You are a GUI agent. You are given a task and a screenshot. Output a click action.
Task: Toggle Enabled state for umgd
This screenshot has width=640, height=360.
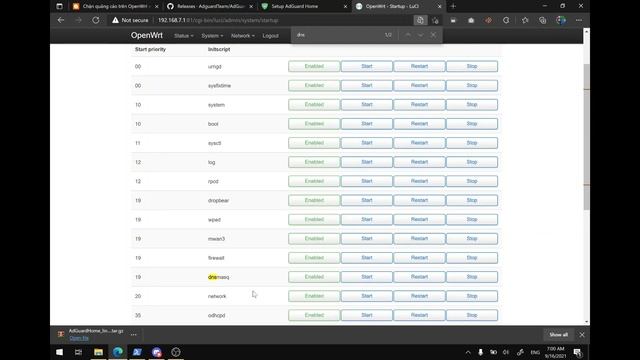314,66
